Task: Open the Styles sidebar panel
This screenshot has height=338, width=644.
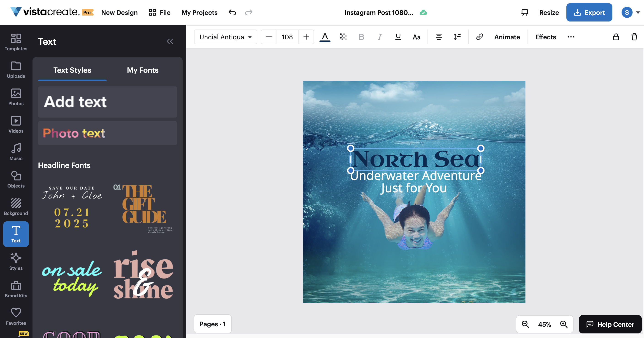Action: pos(16,262)
